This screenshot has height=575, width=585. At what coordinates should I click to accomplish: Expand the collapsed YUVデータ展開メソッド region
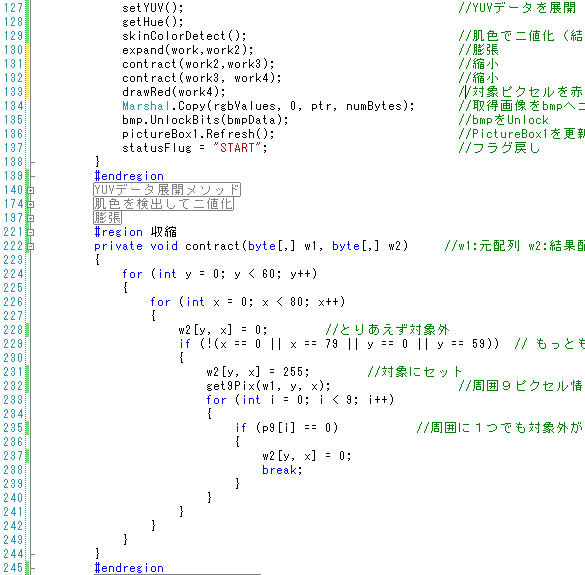pyautogui.click(x=31, y=190)
